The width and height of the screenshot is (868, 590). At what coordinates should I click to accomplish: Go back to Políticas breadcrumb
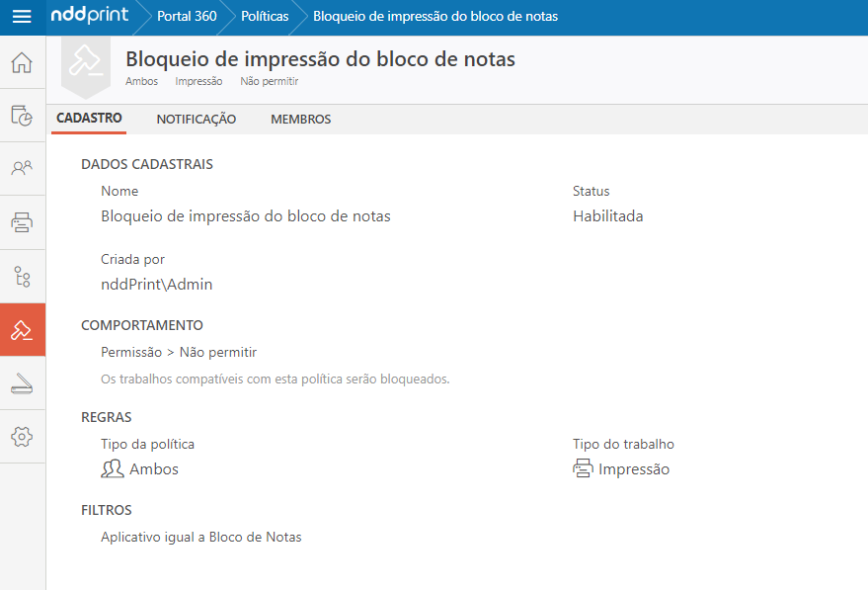pos(265,17)
